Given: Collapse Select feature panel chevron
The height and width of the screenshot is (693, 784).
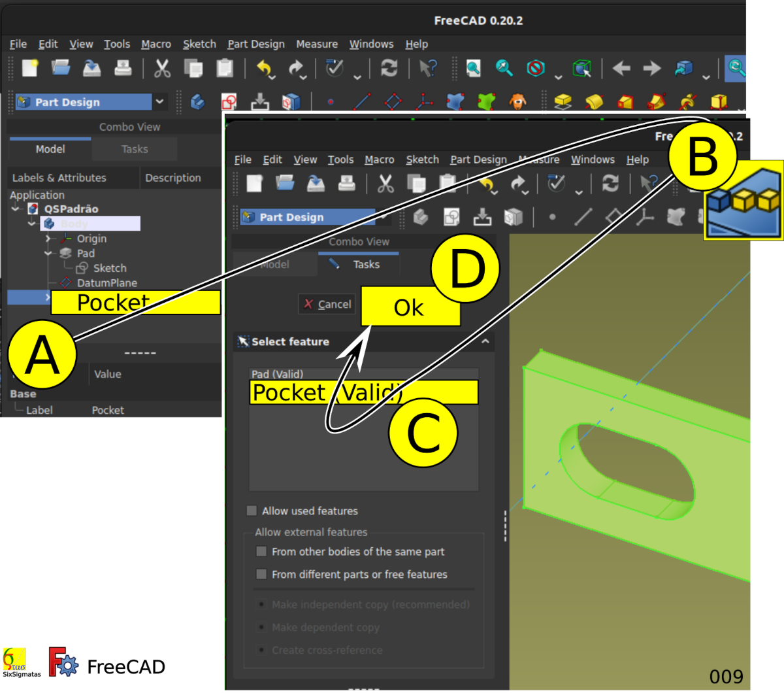Looking at the screenshot, I should point(485,341).
